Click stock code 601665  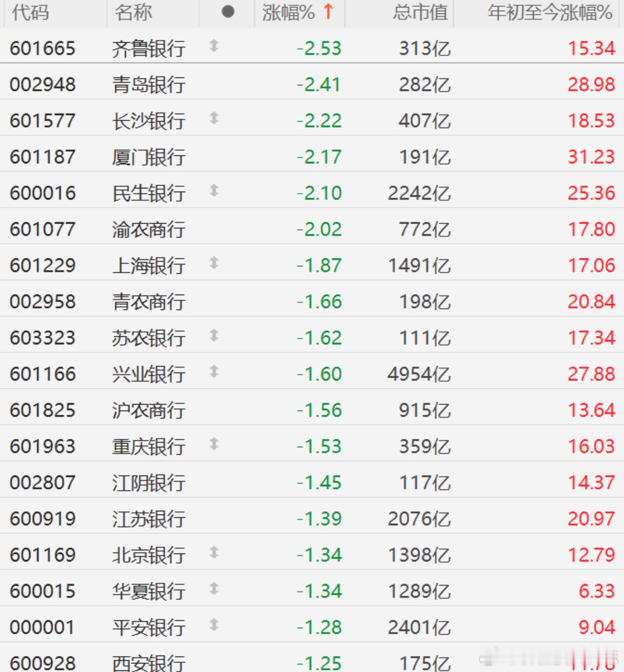click(43, 49)
